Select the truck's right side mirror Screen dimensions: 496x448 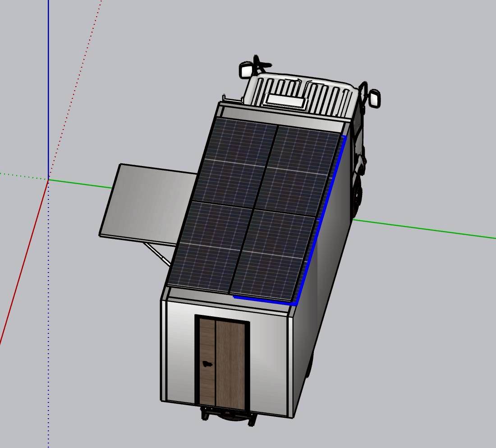pyautogui.click(x=374, y=98)
